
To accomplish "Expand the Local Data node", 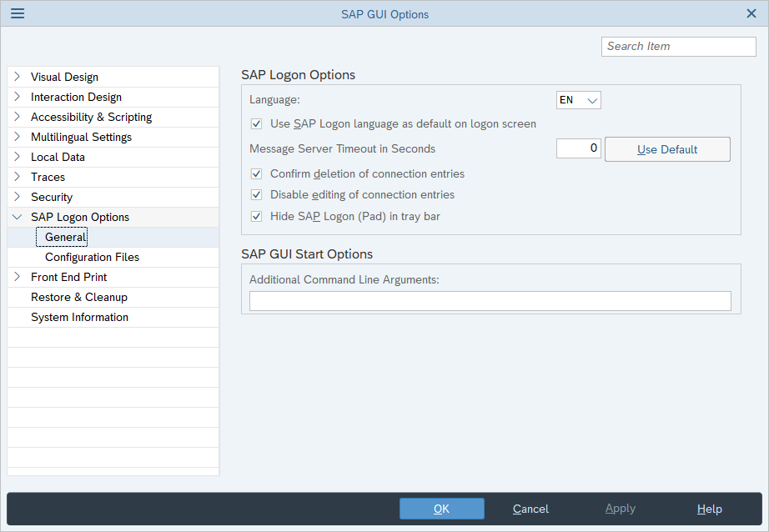I will 18,157.
